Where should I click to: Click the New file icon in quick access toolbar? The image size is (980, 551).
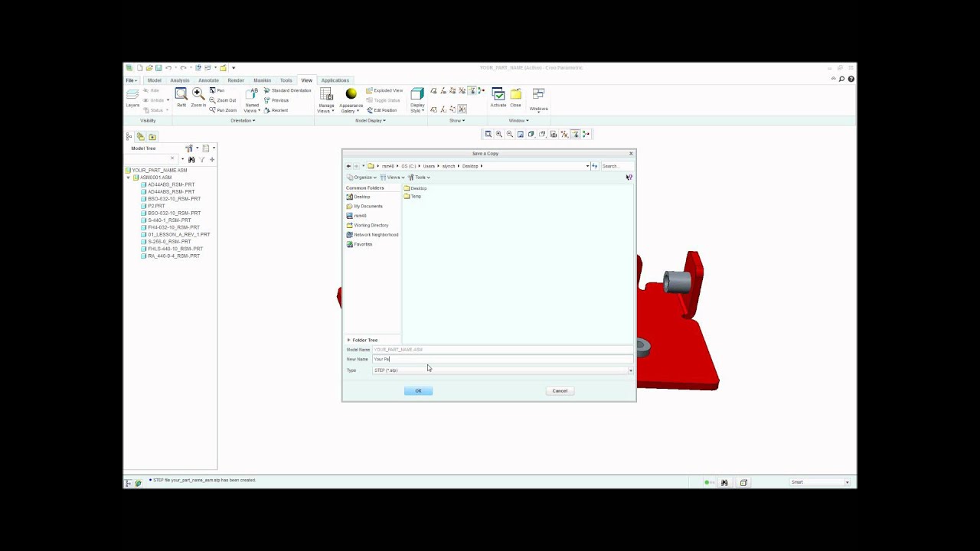coord(139,68)
